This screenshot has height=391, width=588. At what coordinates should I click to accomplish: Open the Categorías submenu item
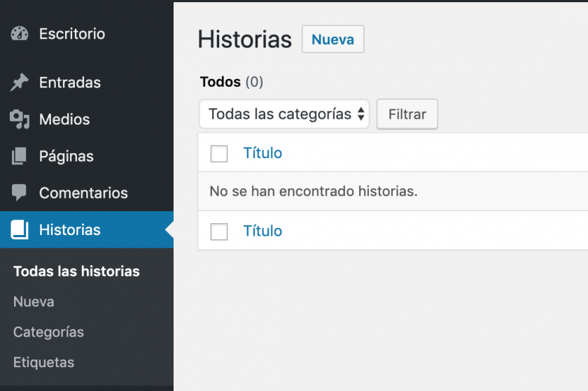48,332
